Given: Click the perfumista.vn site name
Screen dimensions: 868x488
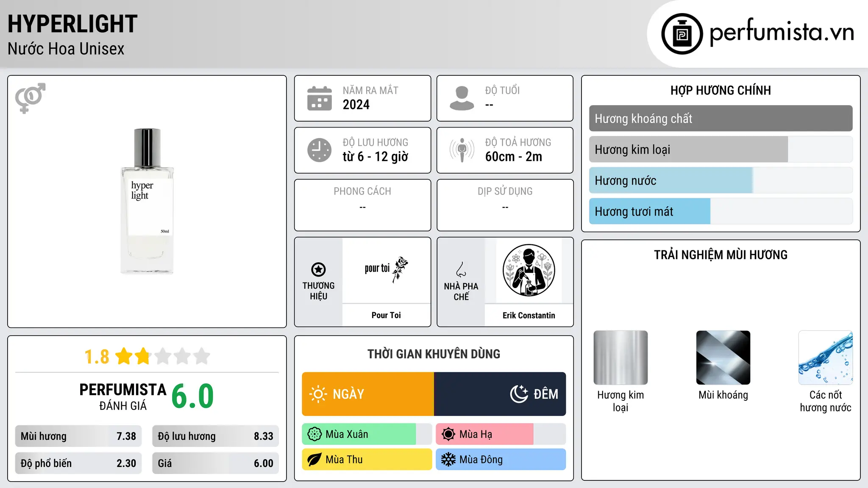Looking at the screenshot, I should click(x=782, y=32).
